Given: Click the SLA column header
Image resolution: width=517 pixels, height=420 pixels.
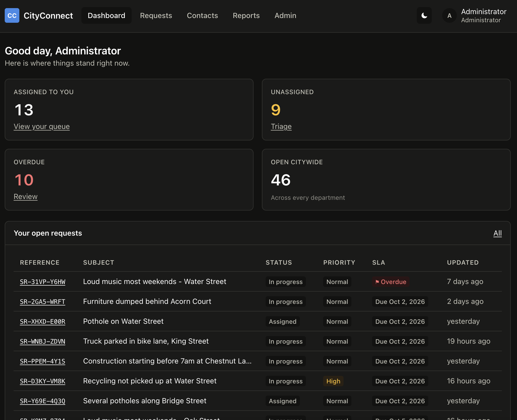Looking at the screenshot, I should (379, 263).
